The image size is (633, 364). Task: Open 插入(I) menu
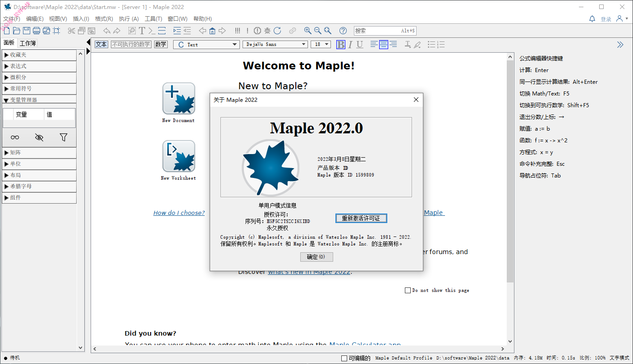click(x=81, y=19)
